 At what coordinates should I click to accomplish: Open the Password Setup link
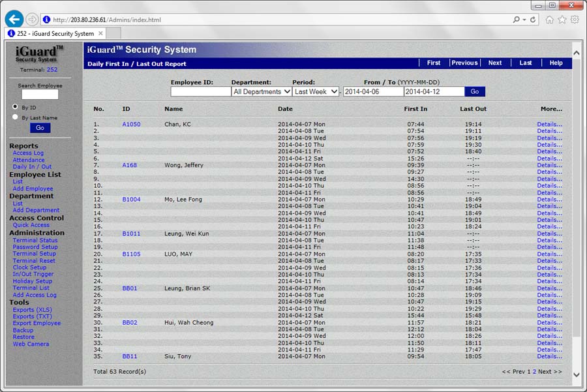(35, 247)
